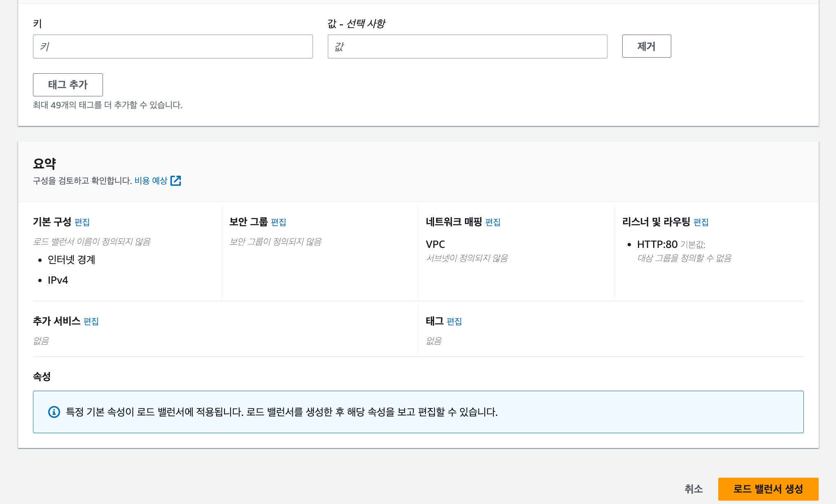The width and height of the screenshot is (836, 504).
Task: Add a new tag with 태그 추가
Action: pyautogui.click(x=68, y=85)
